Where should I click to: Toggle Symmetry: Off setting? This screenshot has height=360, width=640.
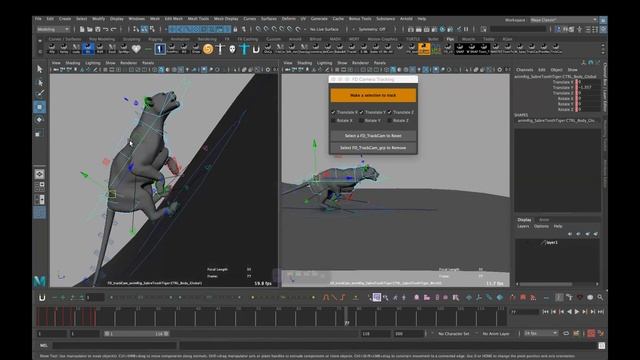click(372, 29)
